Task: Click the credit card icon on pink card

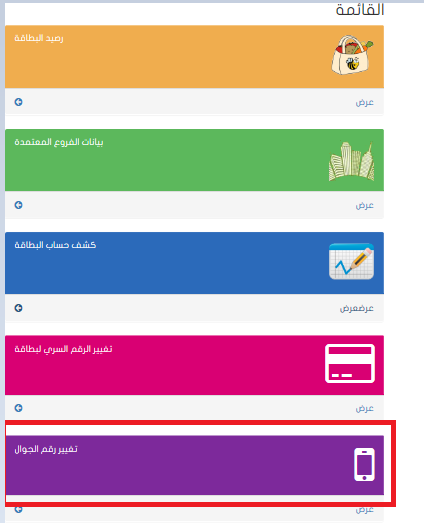Action: click(350, 364)
